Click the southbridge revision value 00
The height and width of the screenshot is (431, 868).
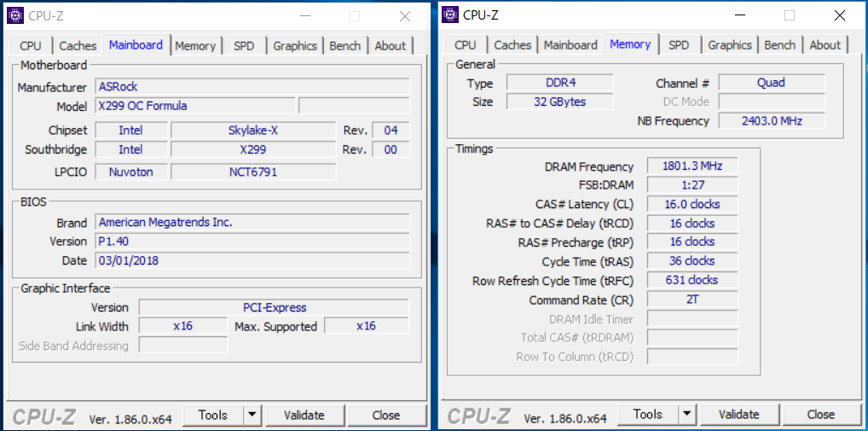tap(391, 149)
